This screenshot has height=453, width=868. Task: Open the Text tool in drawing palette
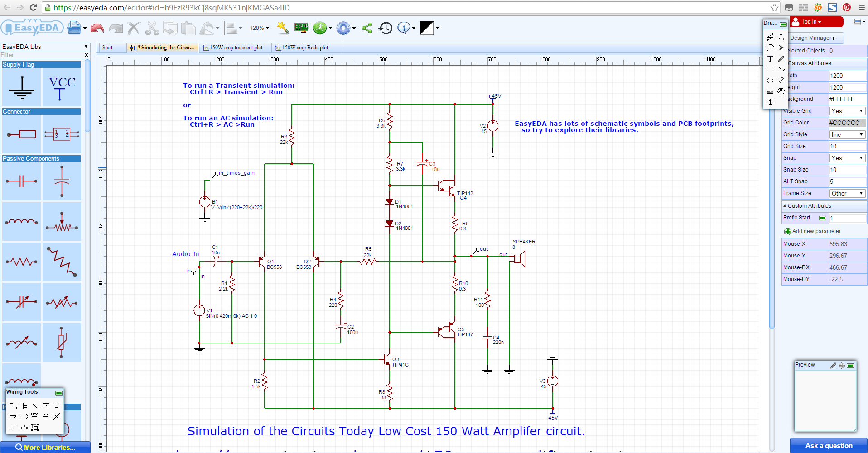[770, 59]
